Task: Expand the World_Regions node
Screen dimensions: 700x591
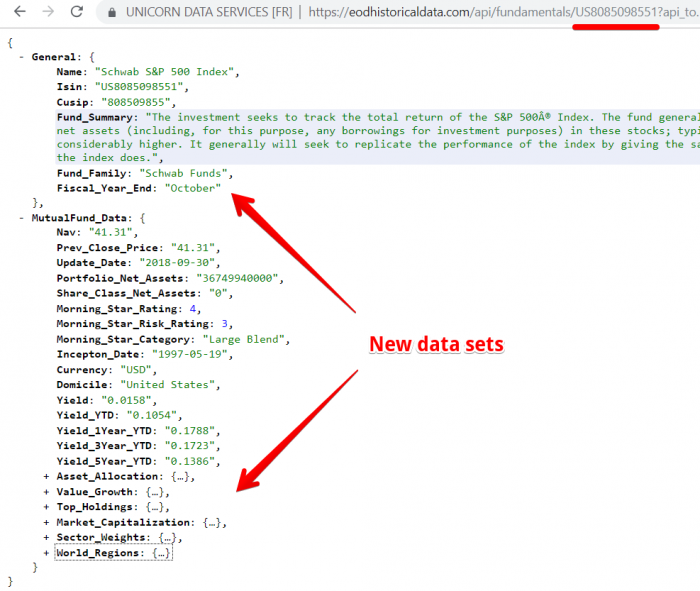Action: (46, 553)
